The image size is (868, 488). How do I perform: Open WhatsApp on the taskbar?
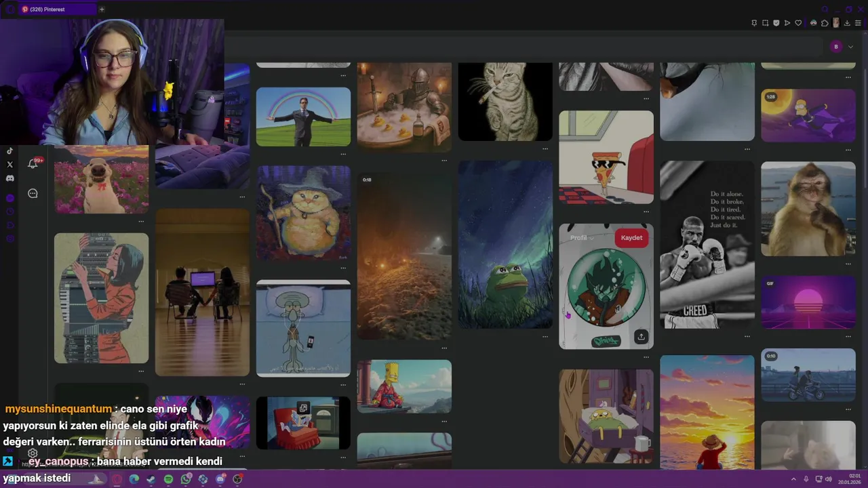[186, 479]
